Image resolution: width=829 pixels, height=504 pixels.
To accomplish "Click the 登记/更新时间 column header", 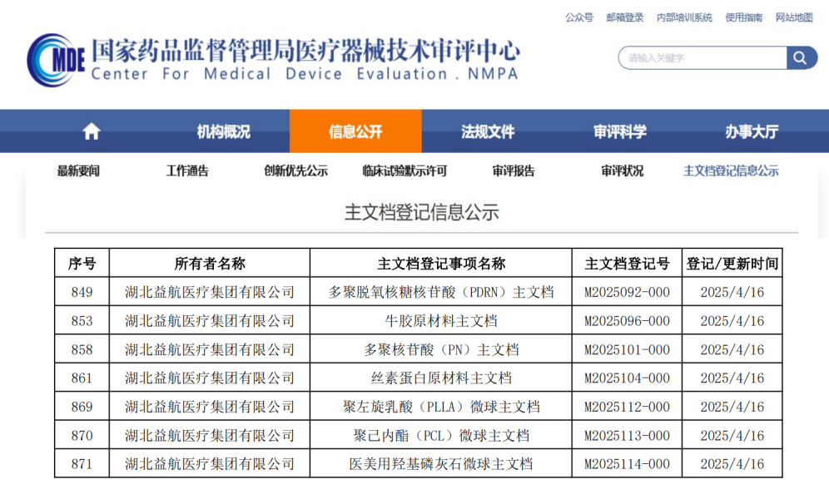I will pos(732,263).
